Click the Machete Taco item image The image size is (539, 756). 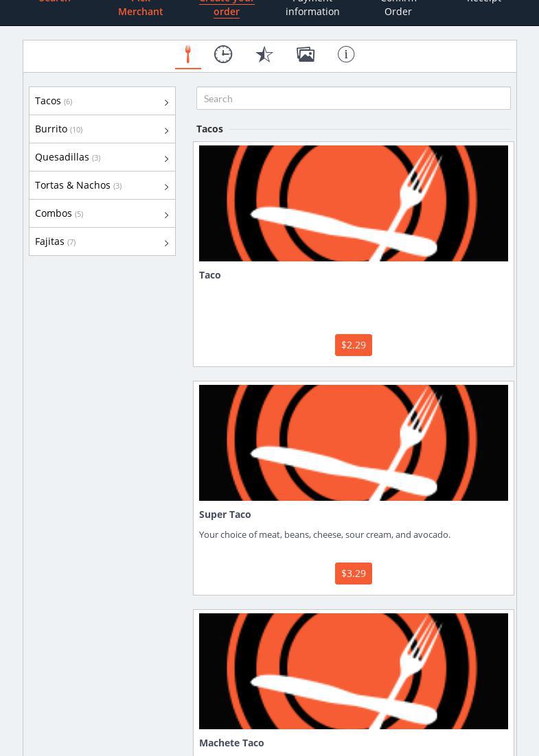click(x=353, y=671)
